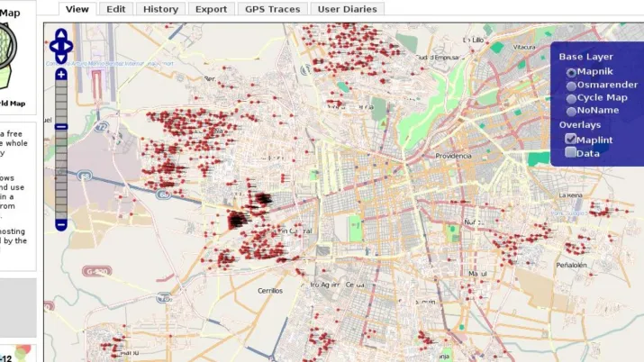Pan the map left with arrow control
The height and width of the screenshot is (362, 644).
coord(52,47)
